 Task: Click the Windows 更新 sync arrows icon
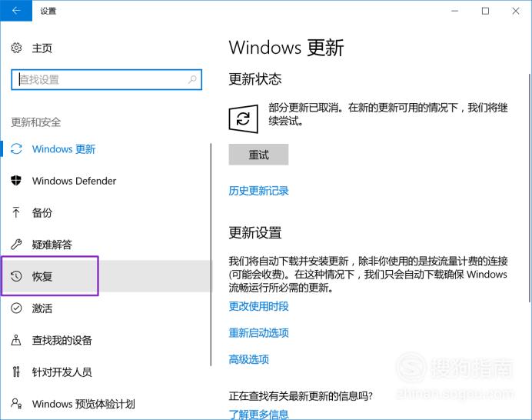(x=16, y=149)
